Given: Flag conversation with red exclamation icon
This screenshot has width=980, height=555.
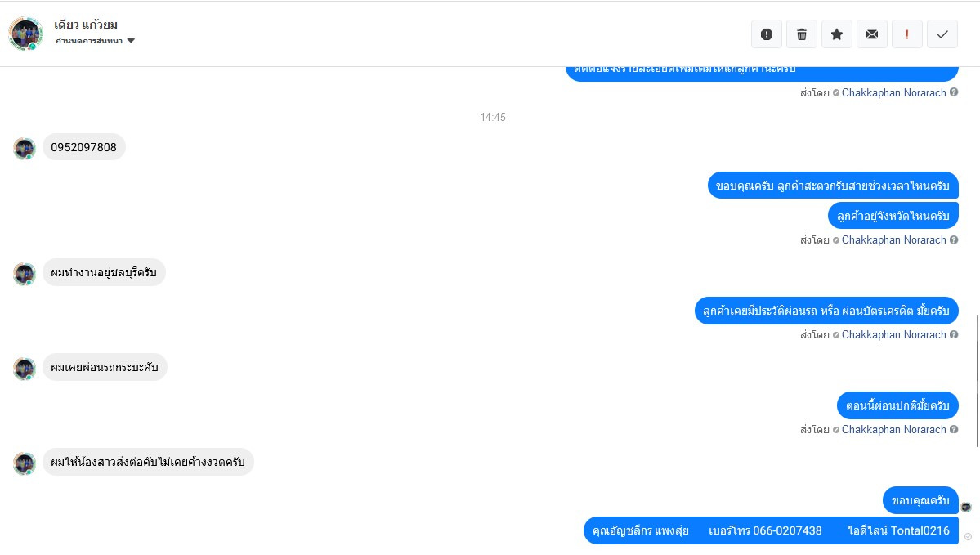Looking at the screenshot, I should pos(907,34).
